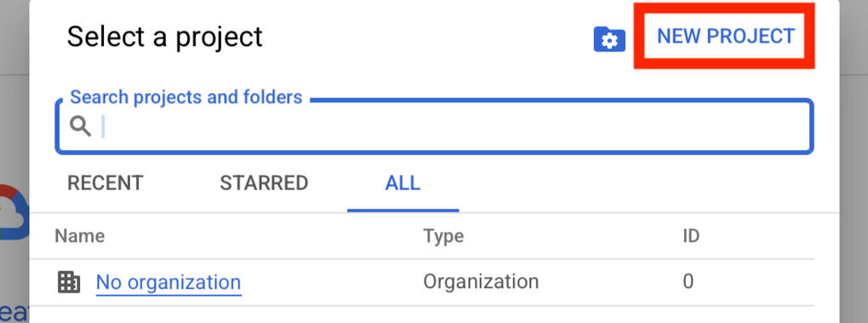Focus the Search projects and folders field

point(435,127)
